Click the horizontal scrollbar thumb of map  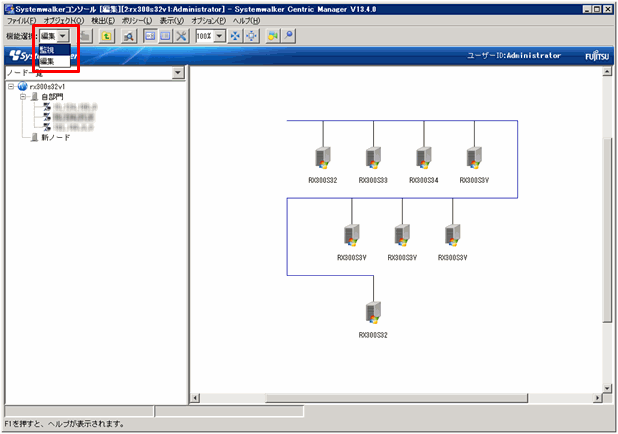(x=396, y=398)
